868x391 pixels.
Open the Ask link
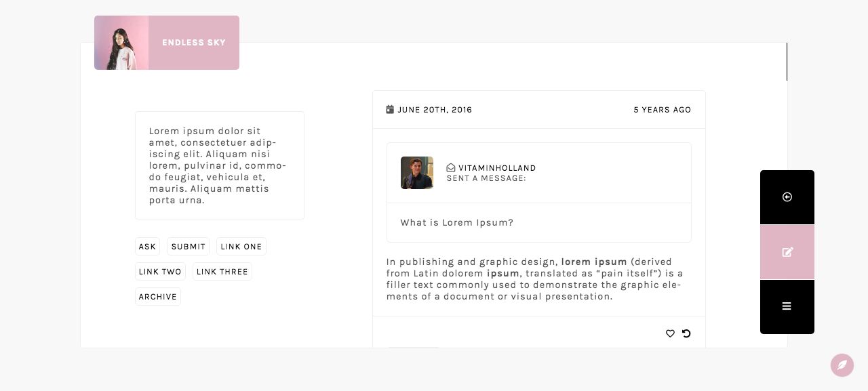(x=147, y=247)
